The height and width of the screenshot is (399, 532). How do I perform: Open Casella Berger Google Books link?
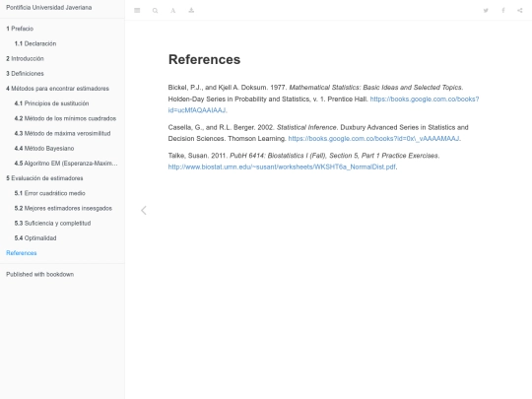click(x=373, y=139)
